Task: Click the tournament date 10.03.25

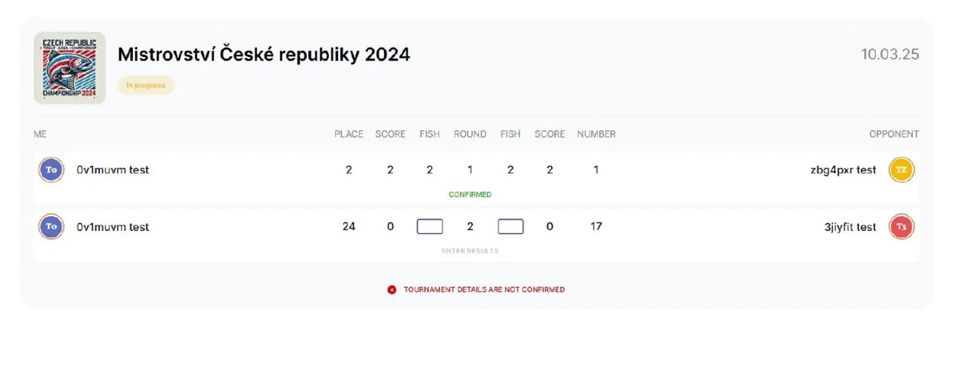Action: (x=890, y=55)
